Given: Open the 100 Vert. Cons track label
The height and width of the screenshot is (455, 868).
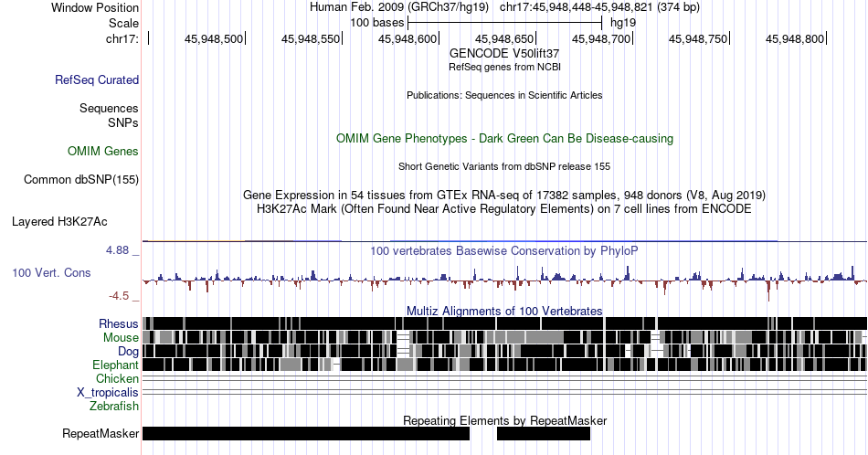Looking at the screenshot, I should [51, 272].
